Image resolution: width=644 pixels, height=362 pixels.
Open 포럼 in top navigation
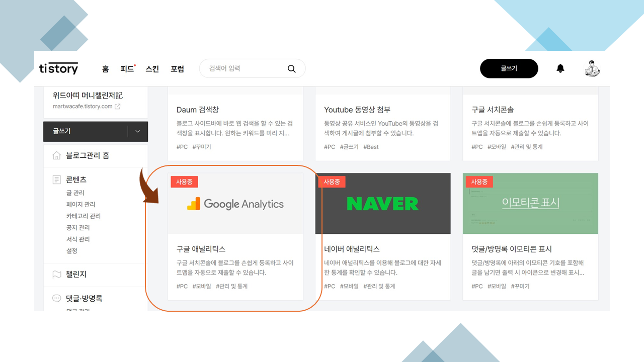pyautogui.click(x=177, y=69)
